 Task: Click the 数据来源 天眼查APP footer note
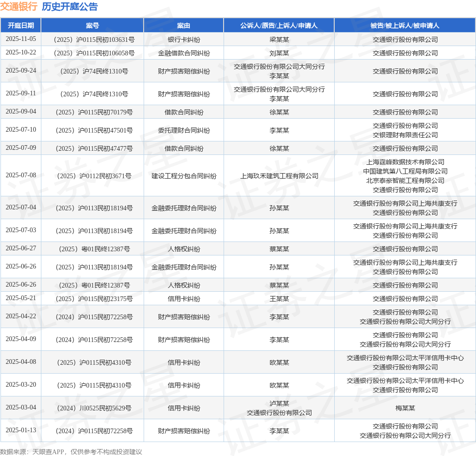[71, 452]
